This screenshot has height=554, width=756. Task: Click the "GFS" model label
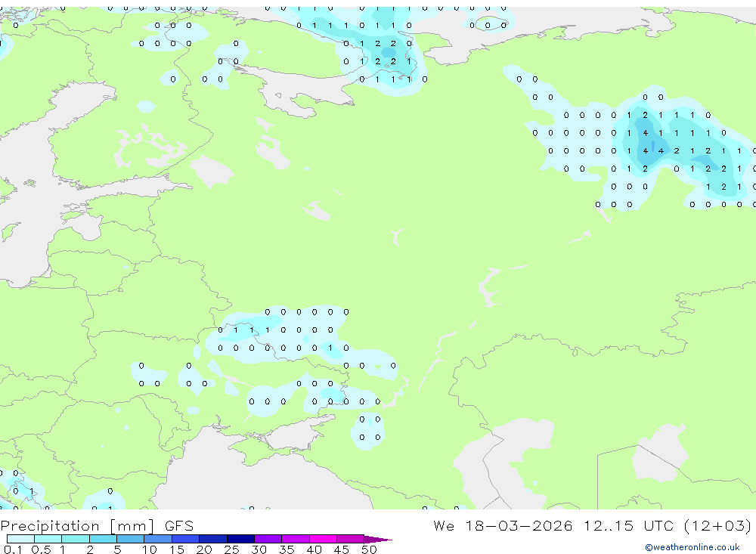(x=179, y=525)
